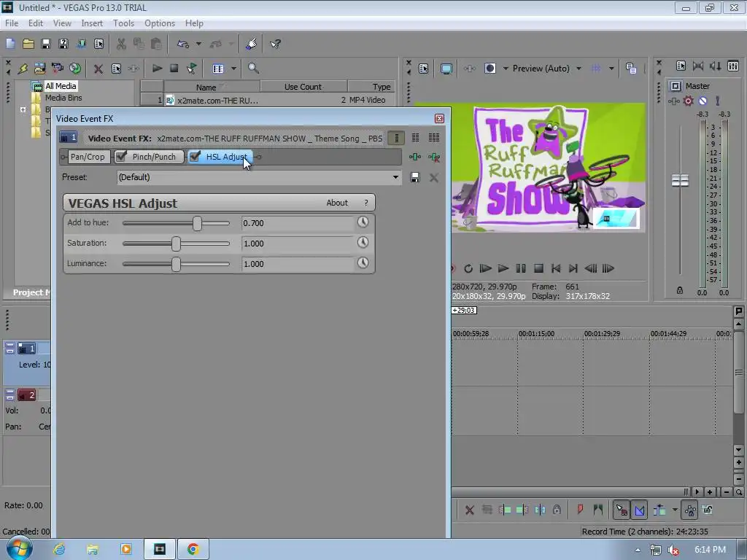Open tool selection dropdown on timeline toolbar
Image resolution: width=747 pixels, height=560 pixels.
(675, 510)
